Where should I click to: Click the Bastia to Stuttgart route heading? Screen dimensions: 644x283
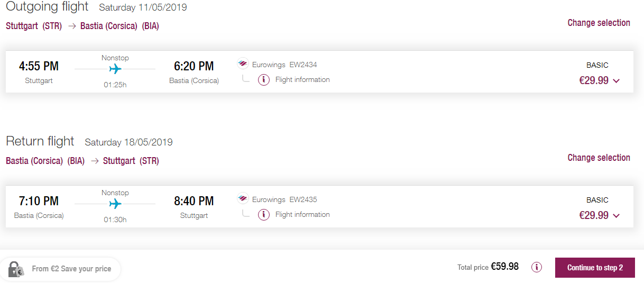[82, 161]
